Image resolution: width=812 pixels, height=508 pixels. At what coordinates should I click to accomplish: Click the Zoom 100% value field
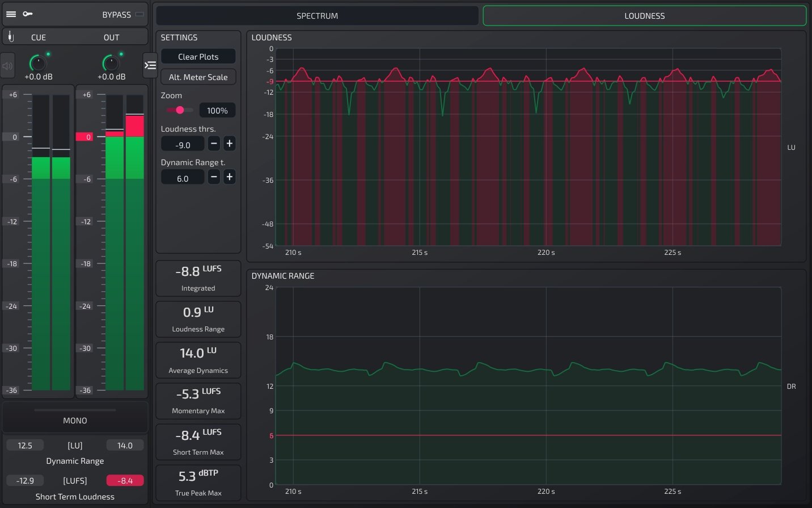click(x=218, y=111)
